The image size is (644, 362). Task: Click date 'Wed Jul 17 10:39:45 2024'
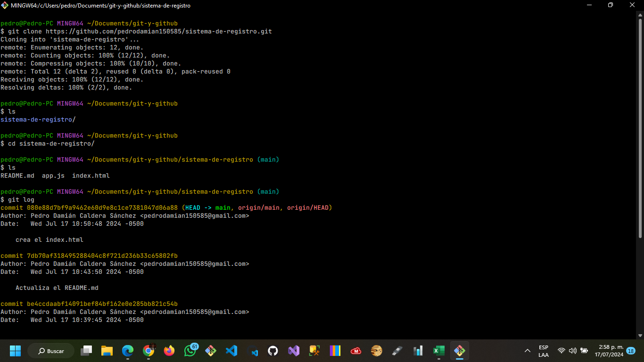click(76, 320)
